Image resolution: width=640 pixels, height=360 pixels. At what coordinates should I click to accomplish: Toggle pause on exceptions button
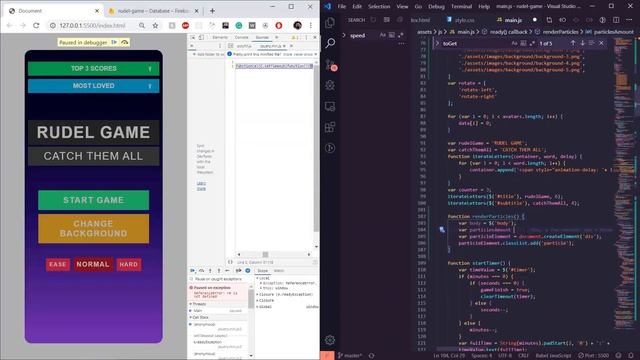click(x=248, y=271)
